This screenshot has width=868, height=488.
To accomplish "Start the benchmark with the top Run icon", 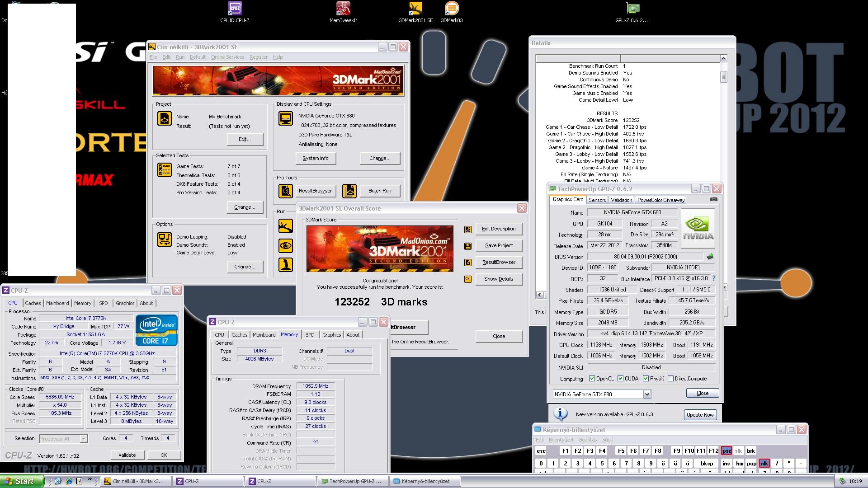I will (x=286, y=226).
